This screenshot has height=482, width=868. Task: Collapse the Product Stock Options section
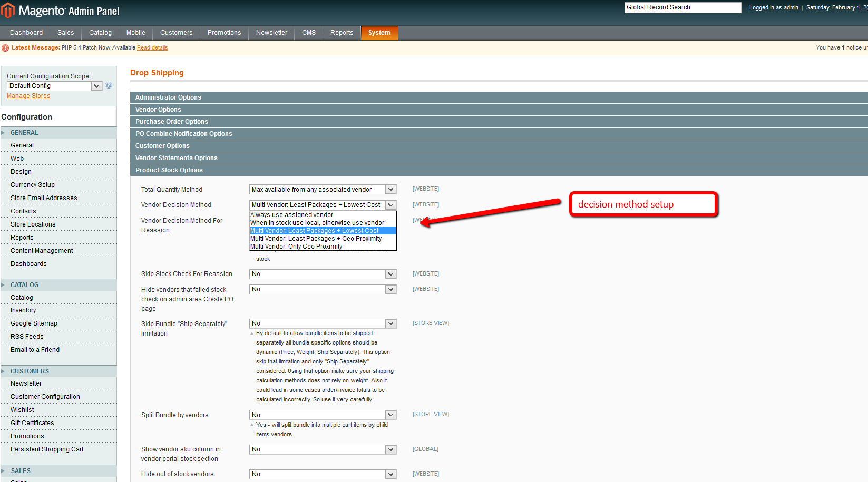tap(499, 170)
